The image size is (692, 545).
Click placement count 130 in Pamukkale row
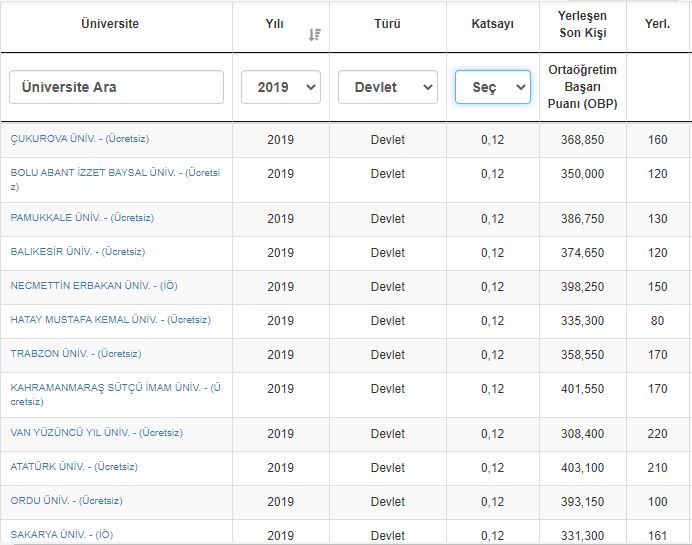tap(657, 219)
